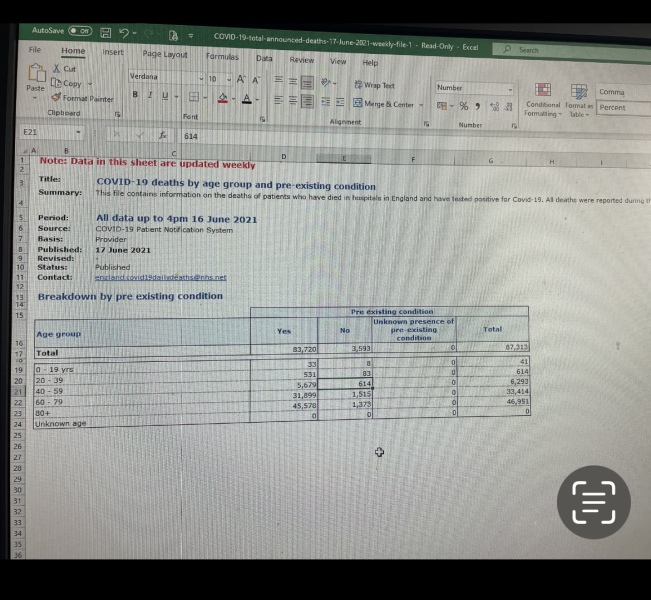
Task: Open the font color red swatch
Action: click(248, 98)
